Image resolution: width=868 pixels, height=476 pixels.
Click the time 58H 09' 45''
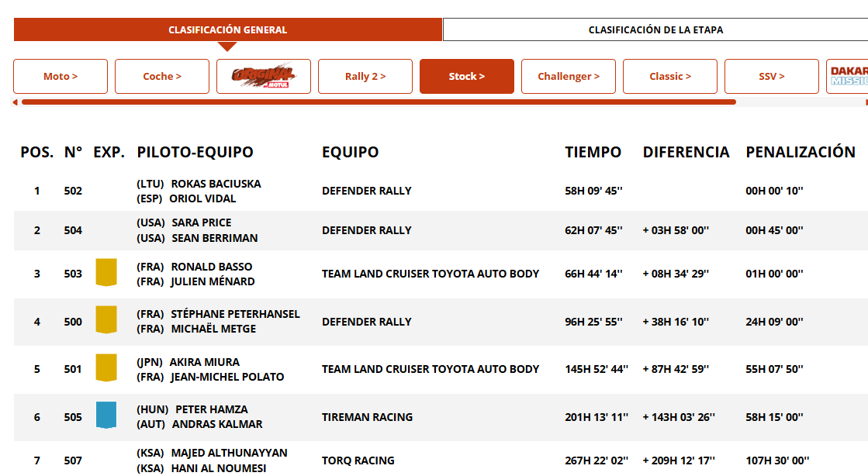pyautogui.click(x=593, y=191)
